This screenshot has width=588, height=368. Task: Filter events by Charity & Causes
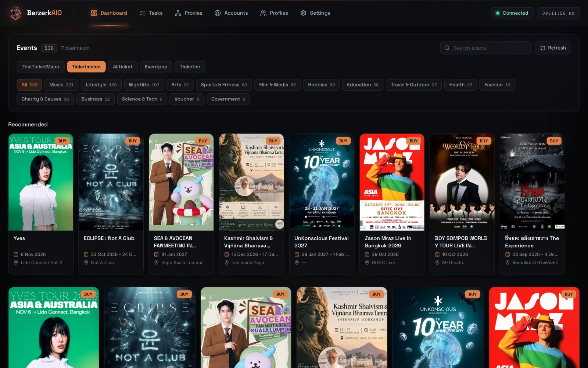coord(45,99)
